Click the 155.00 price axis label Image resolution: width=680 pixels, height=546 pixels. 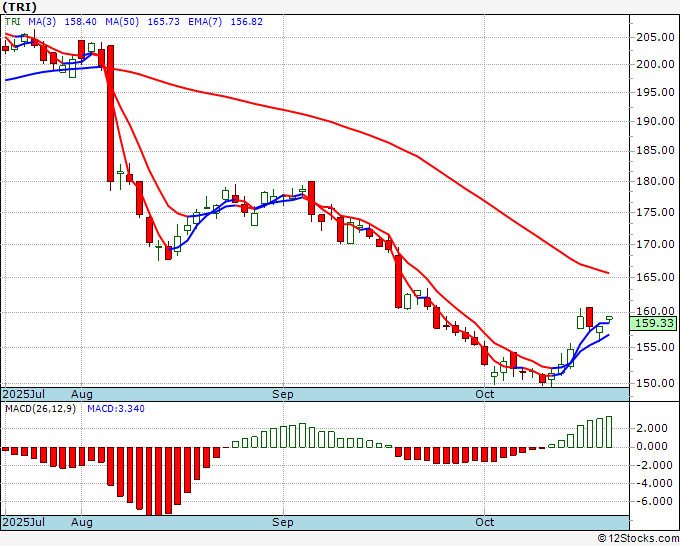655,347
